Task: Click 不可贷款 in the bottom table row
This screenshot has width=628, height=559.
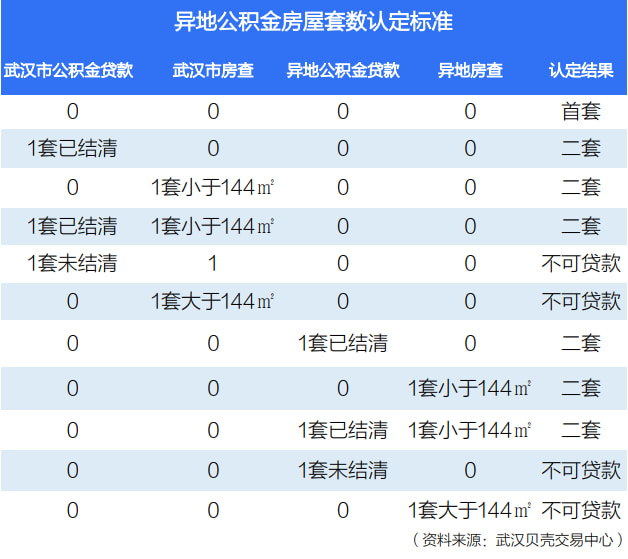Action: [x=581, y=510]
